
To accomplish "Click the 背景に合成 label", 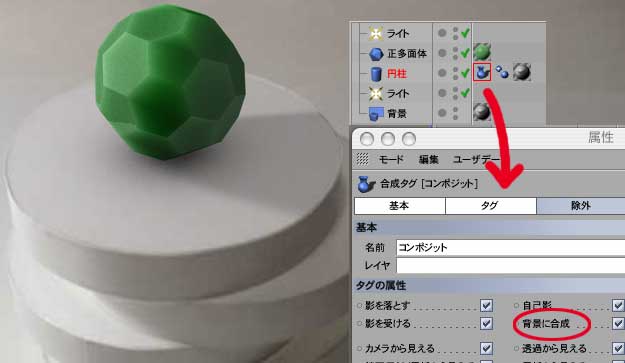I will coord(546,324).
